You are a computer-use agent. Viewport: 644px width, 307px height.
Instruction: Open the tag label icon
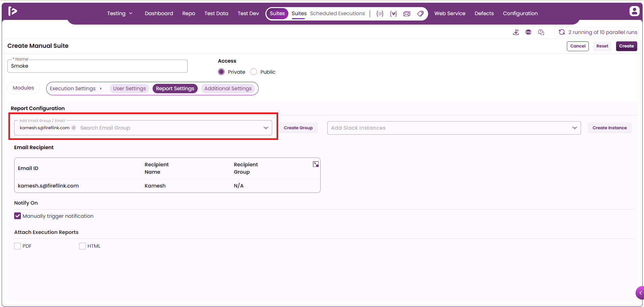pyautogui.click(x=420, y=13)
